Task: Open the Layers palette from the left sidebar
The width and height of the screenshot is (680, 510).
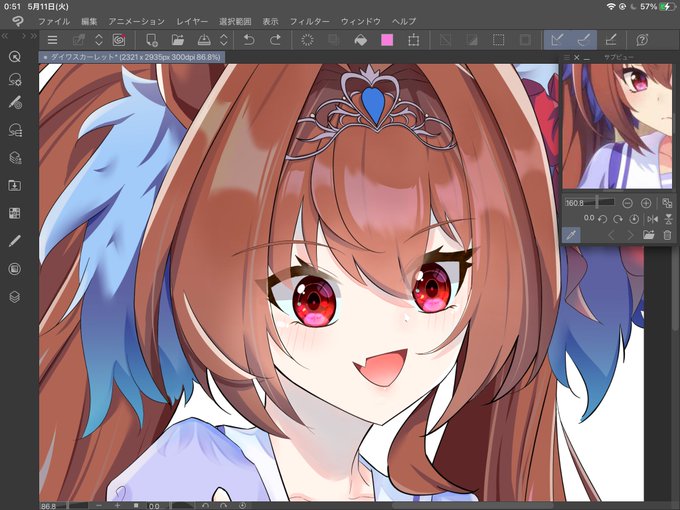Action: coord(15,297)
